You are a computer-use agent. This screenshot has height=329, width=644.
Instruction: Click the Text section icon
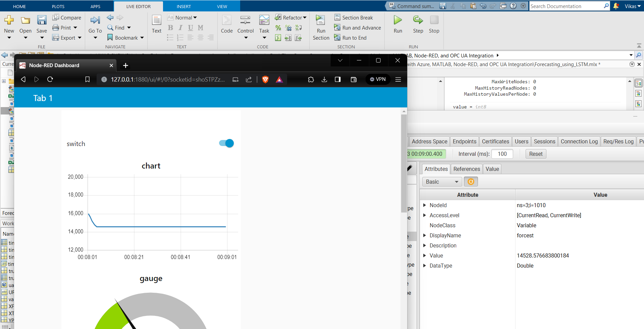coord(157,20)
